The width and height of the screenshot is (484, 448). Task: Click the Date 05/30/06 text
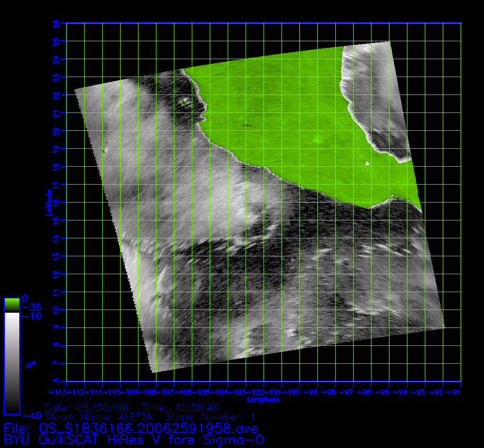[86, 408]
